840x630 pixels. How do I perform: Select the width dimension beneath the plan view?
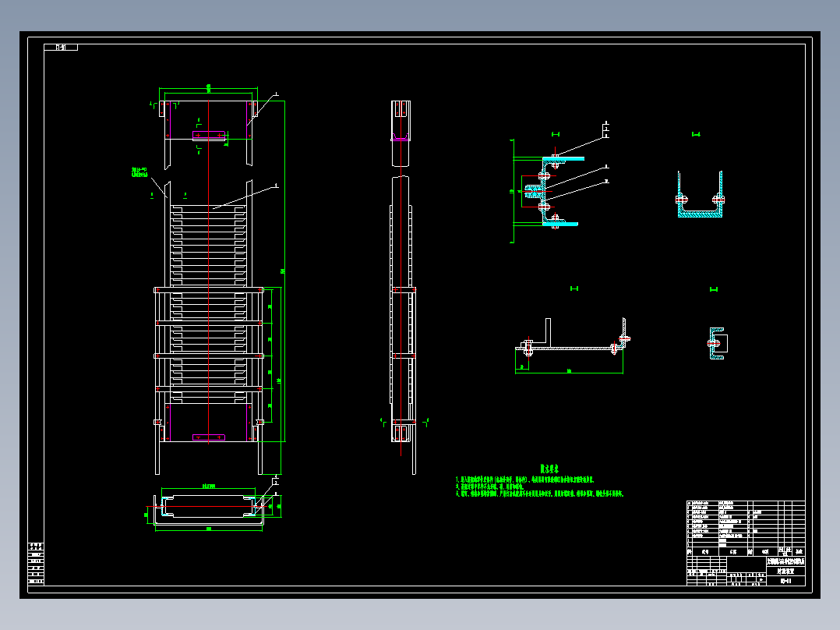pyautogui.click(x=209, y=529)
